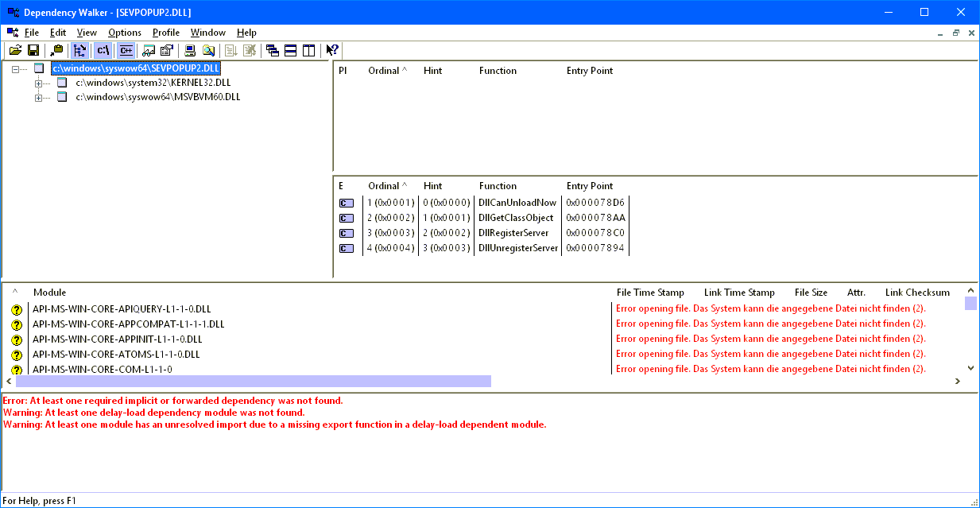Click the module list horizontal scrollbar thumb
This screenshot has width=980, height=508.
[x=254, y=382]
